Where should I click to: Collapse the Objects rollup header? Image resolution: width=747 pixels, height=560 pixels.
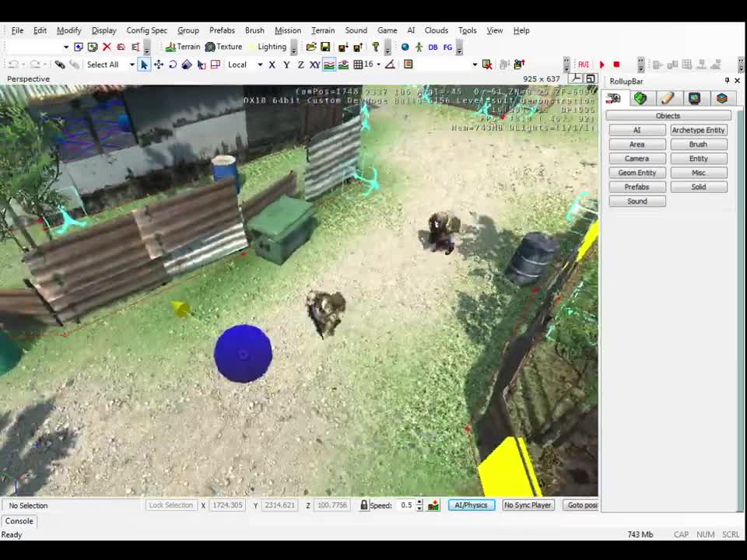[x=668, y=116]
